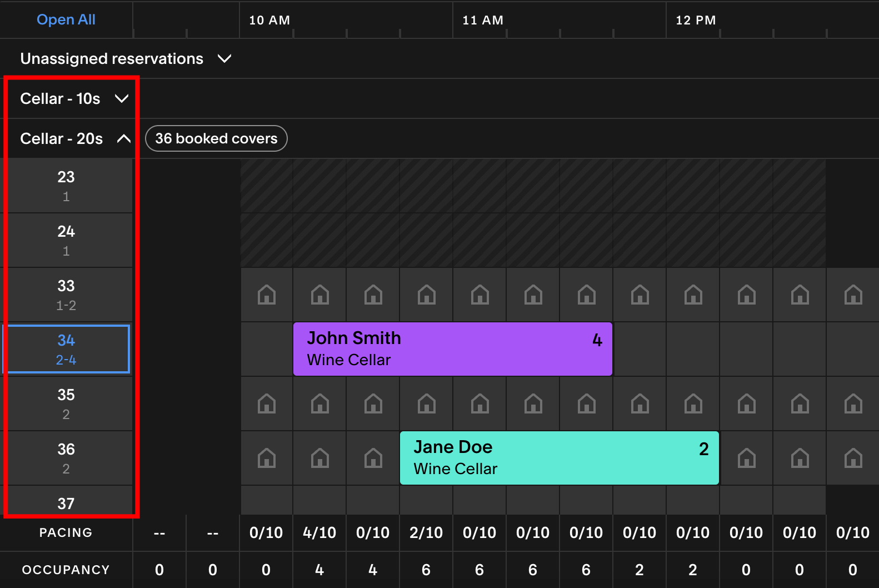Click table 33 house icon at 11:30 AM
The height and width of the screenshot is (588, 879).
587,295
